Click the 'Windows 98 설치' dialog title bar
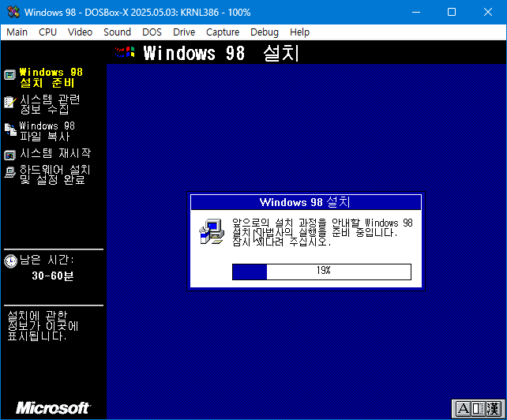Image resolution: width=507 pixels, height=420 pixels. pos(306,202)
